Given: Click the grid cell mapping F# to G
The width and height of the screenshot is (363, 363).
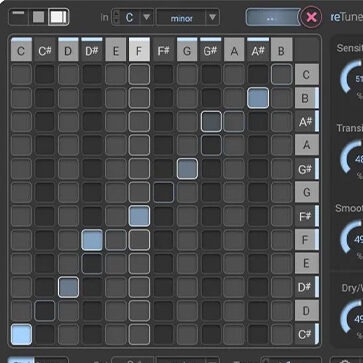Looking at the screenshot, I should (x=163, y=193).
